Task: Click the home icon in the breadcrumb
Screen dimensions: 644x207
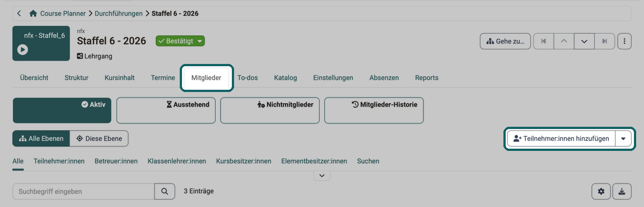Action: [x=33, y=13]
